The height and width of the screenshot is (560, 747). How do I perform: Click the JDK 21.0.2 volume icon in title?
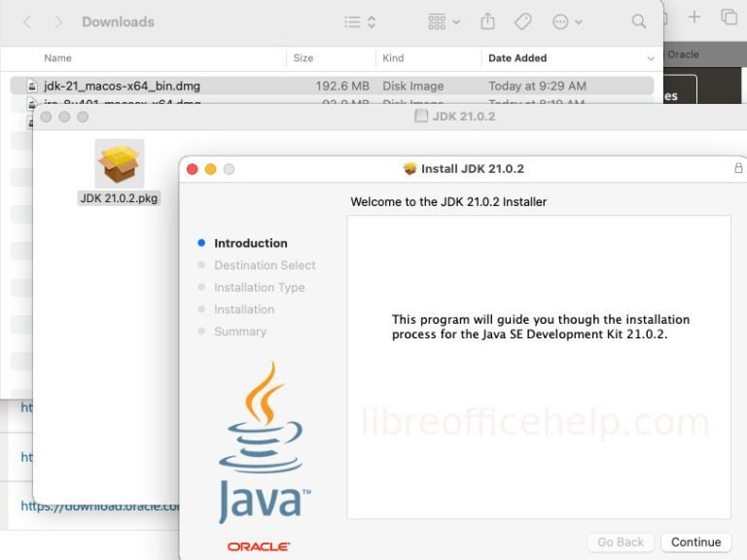click(x=421, y=117)
